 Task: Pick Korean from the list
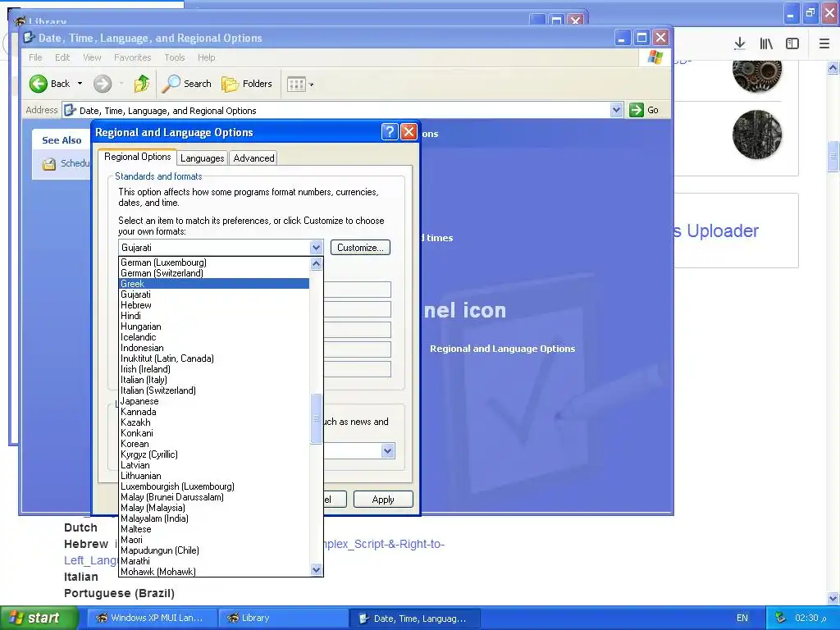pyautogui.click(x=214, y=444)
